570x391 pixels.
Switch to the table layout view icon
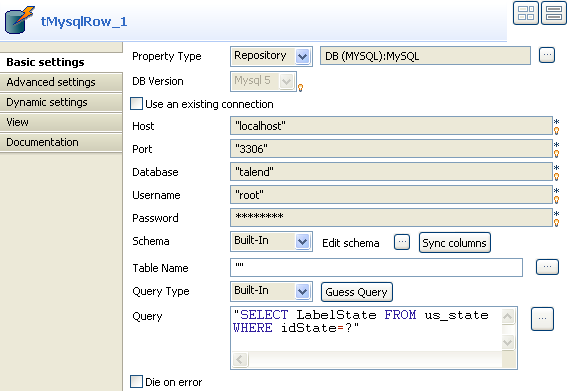pos(526,13)
